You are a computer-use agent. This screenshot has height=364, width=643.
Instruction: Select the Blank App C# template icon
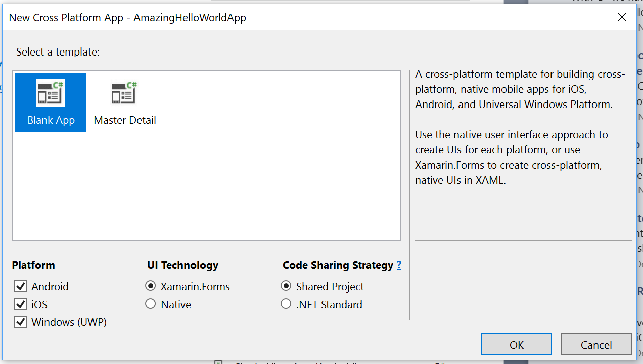click(50, 92)
